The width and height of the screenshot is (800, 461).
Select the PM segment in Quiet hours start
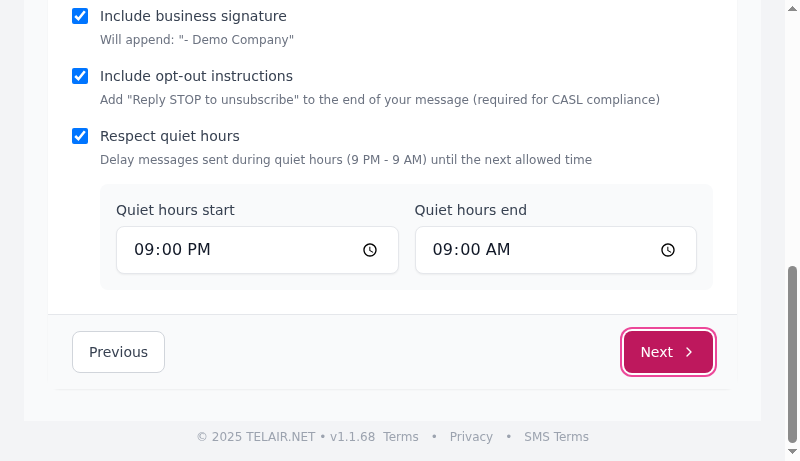[x=199, y=250]
